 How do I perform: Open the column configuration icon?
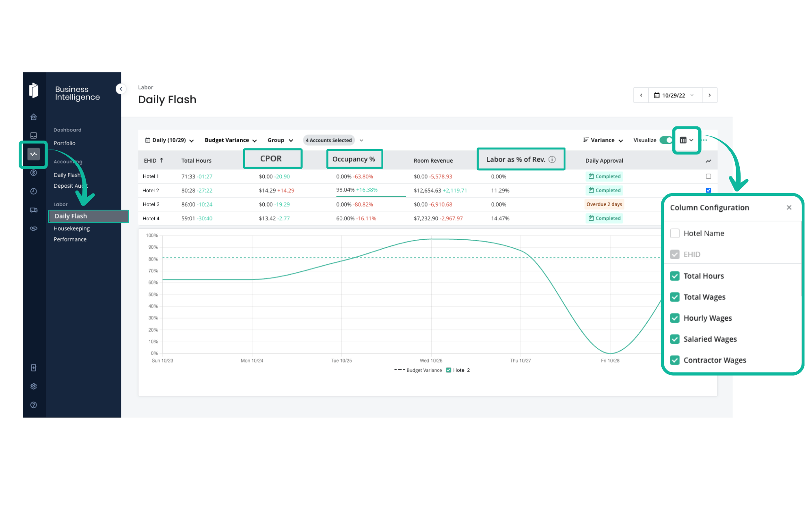point(686,140)
